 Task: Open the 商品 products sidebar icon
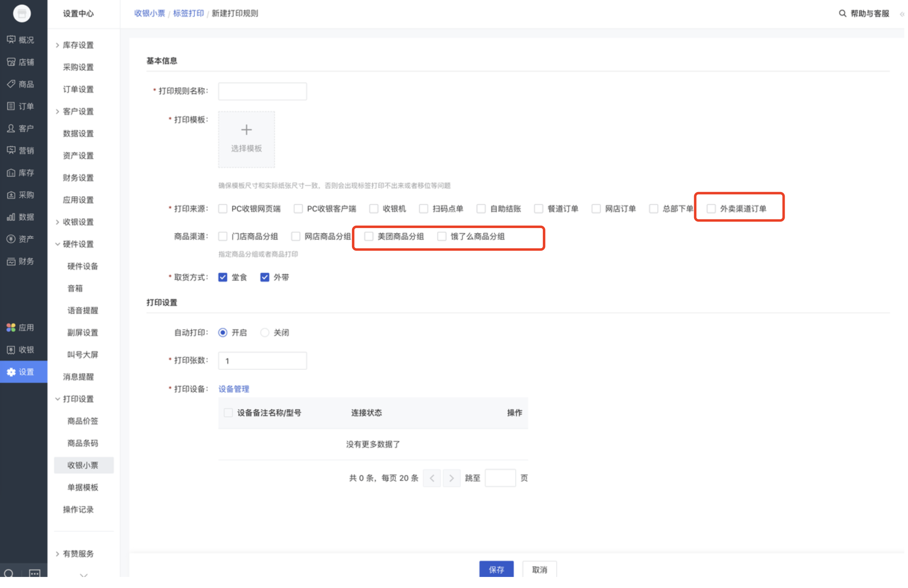pyautogui.click(x=11, y=84)
